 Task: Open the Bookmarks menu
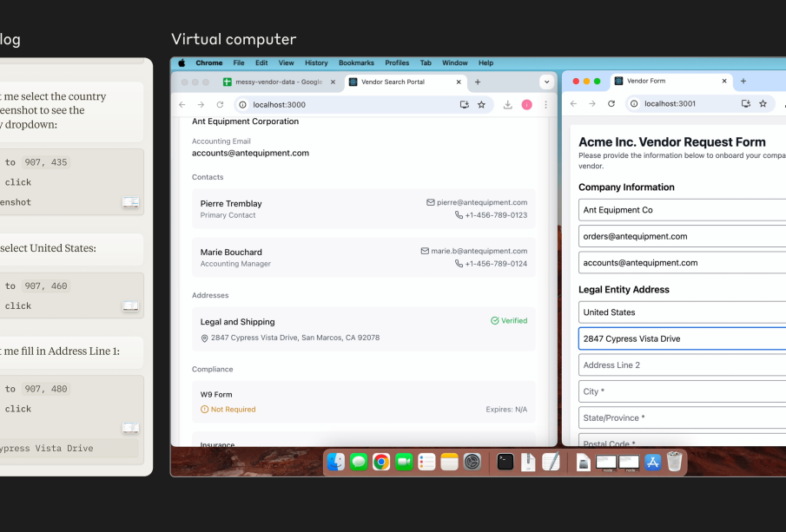click(x=356, y=63)
